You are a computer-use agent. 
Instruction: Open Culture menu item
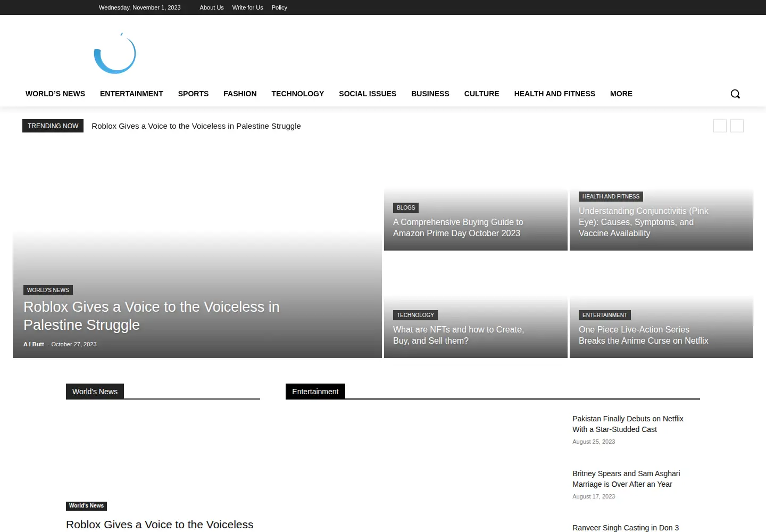[x=481, y=94]
